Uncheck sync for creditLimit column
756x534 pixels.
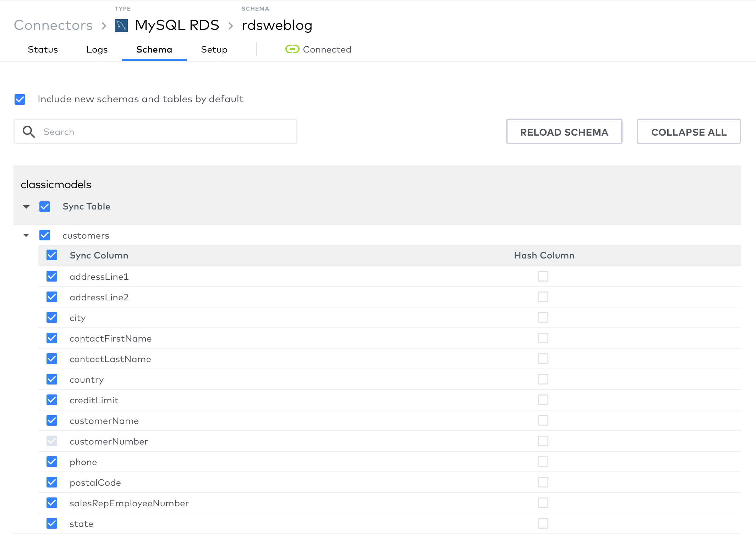(x=52, y=400)
